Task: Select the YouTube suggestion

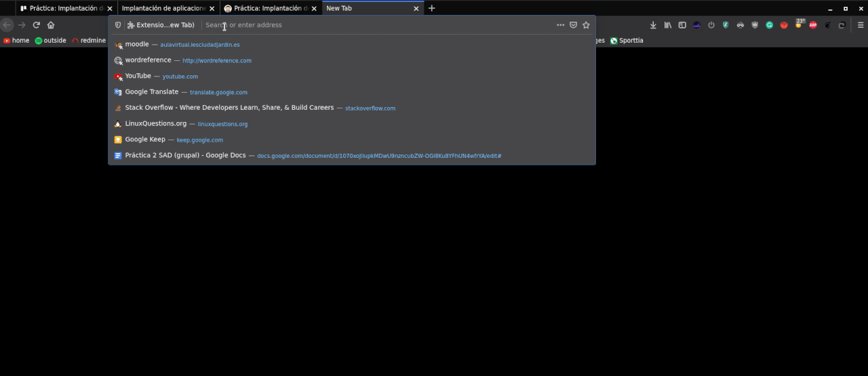Action: pyautogui.click(x=352, y=77)
